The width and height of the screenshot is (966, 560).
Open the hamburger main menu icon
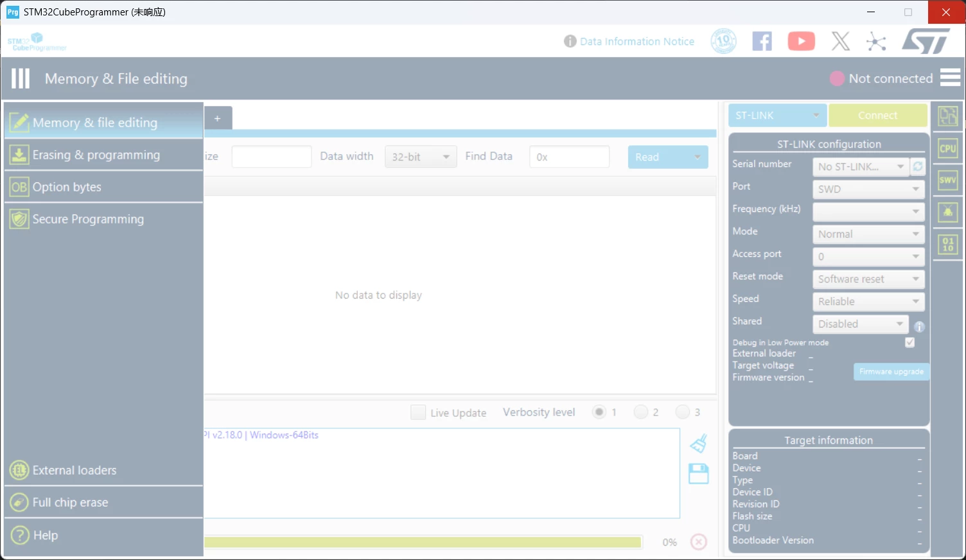(21, 78)
